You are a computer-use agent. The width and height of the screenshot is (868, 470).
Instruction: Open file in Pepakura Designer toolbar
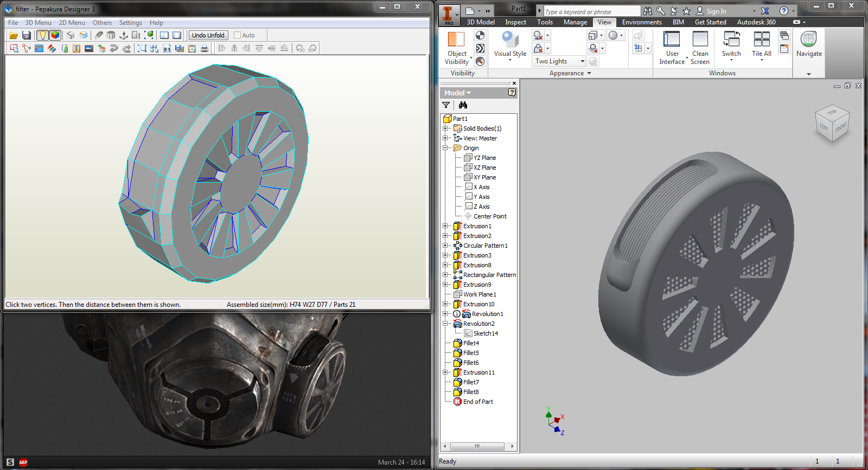click(x=14, y=35)
